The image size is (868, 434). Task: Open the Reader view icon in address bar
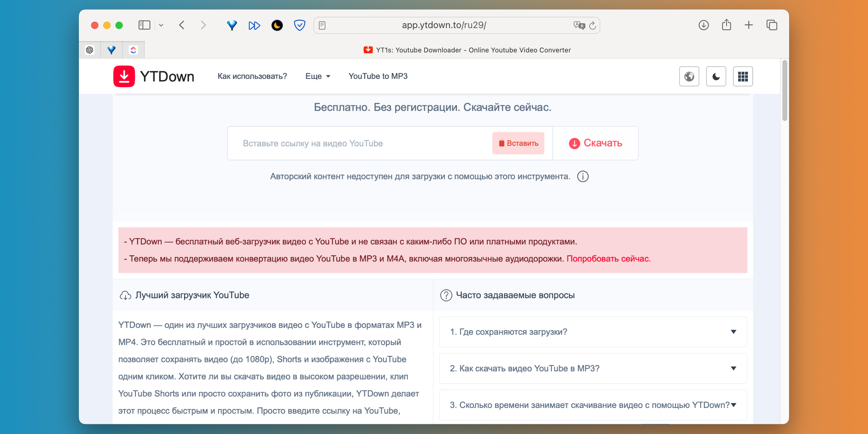pos(322,25)
